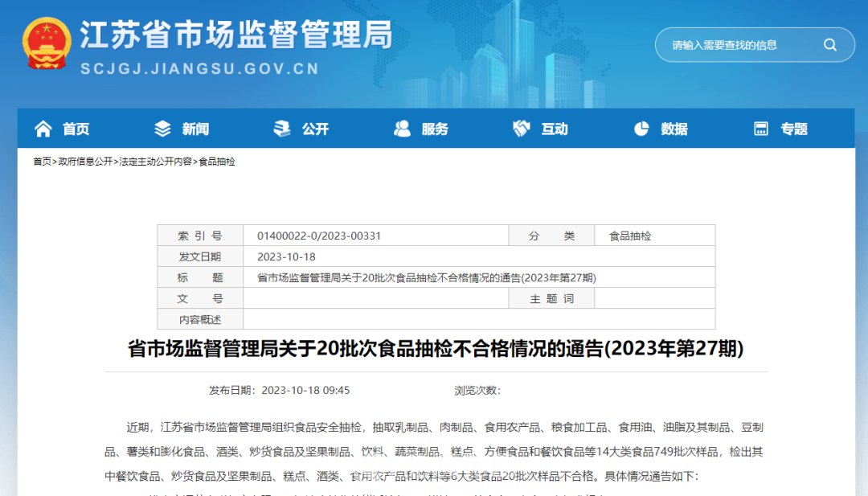
Task: Click the 公开 documents icon
Action: coord(282,129)
